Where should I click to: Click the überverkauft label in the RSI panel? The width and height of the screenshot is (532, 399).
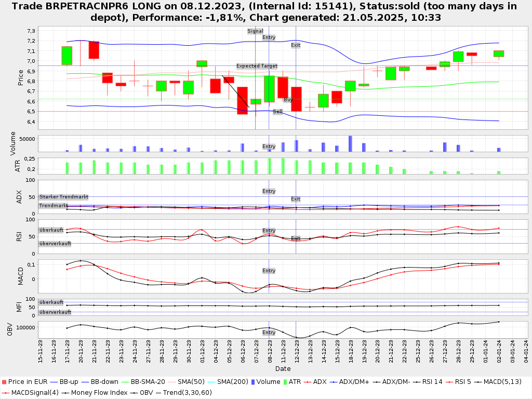(x=55, y=244)
